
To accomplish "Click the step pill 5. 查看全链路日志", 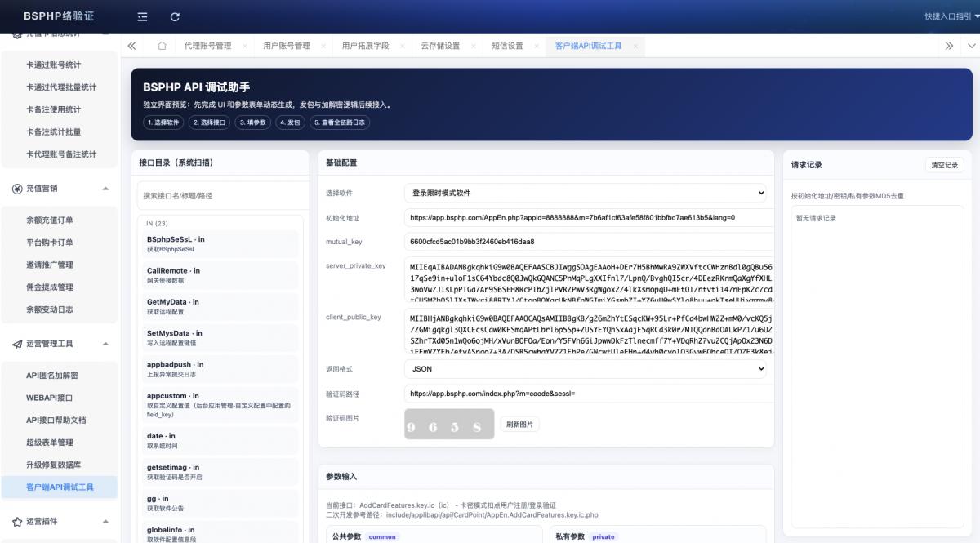I will pyautogui.click(x=341, y=122).
